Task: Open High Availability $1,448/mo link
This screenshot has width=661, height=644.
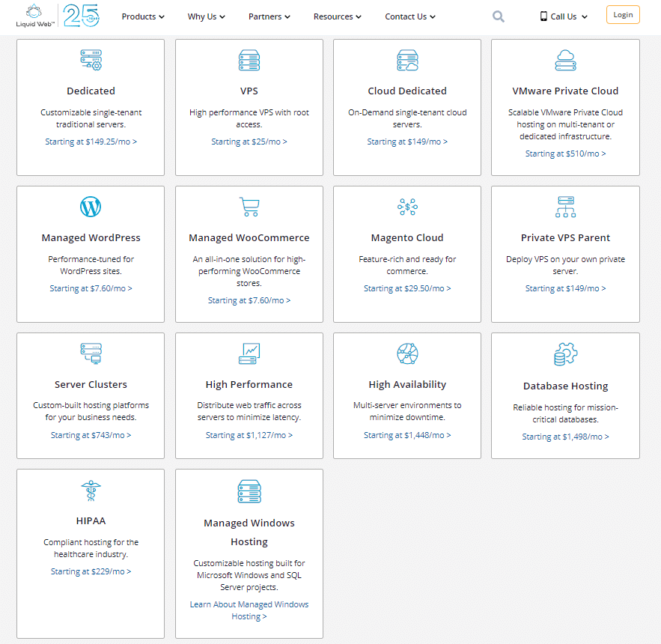Action: [x=407, y=435]
